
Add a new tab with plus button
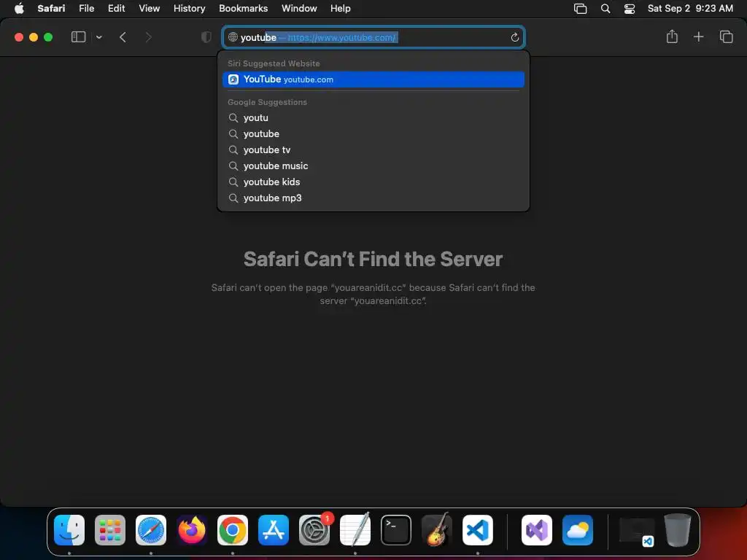click(698, 36)
